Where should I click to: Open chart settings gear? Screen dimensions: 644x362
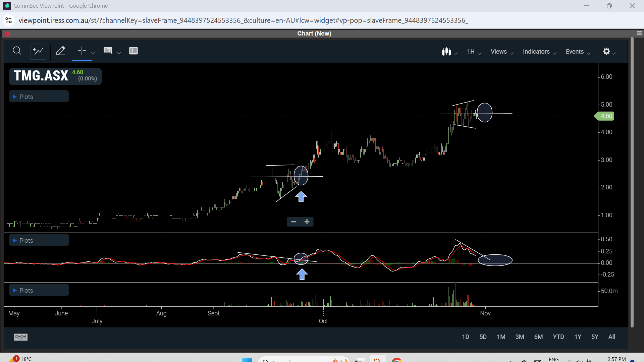[x=606, y=51]
